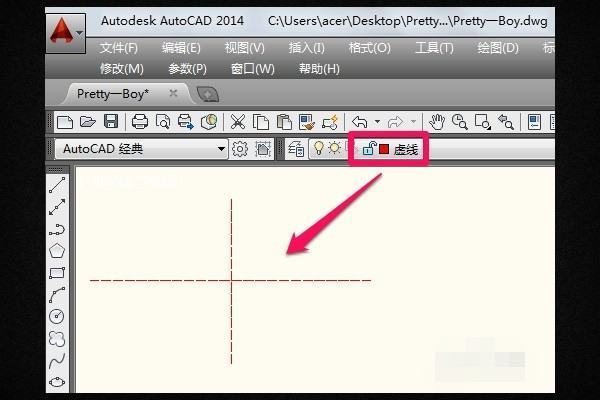Viewport: 600px width, 400px height.
Task: Toggle the layer on/off lightbulb
Action: click(319, 149)
